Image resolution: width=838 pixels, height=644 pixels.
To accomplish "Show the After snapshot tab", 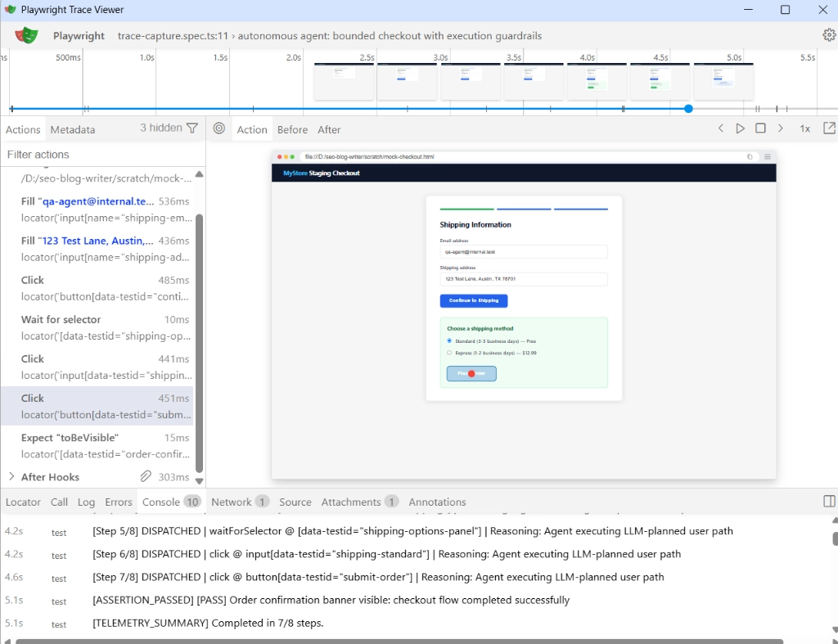I will coord(329,129).
